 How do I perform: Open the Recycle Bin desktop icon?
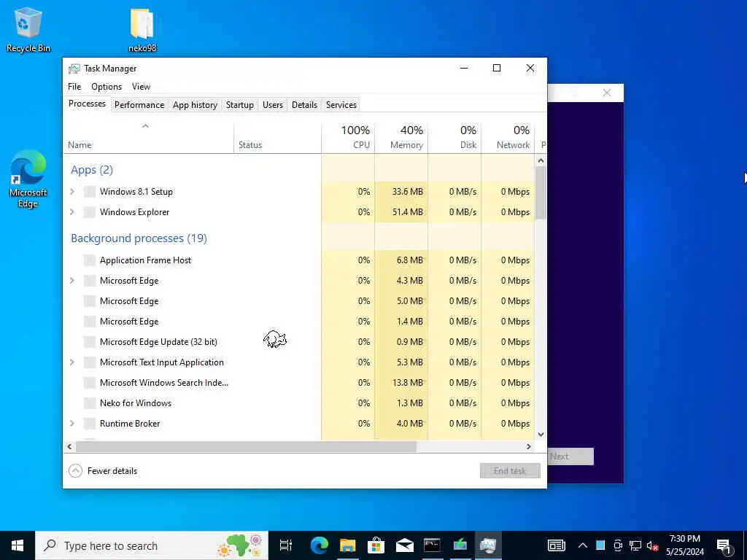click(28, 29)
